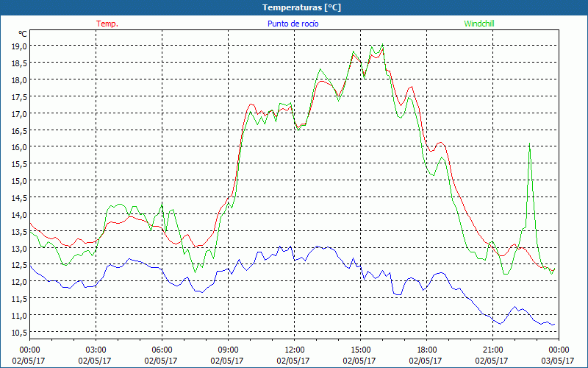The image size is (588, 368).
Task: Click the 13,5 y-axis value
Action: tap(20, 231)
